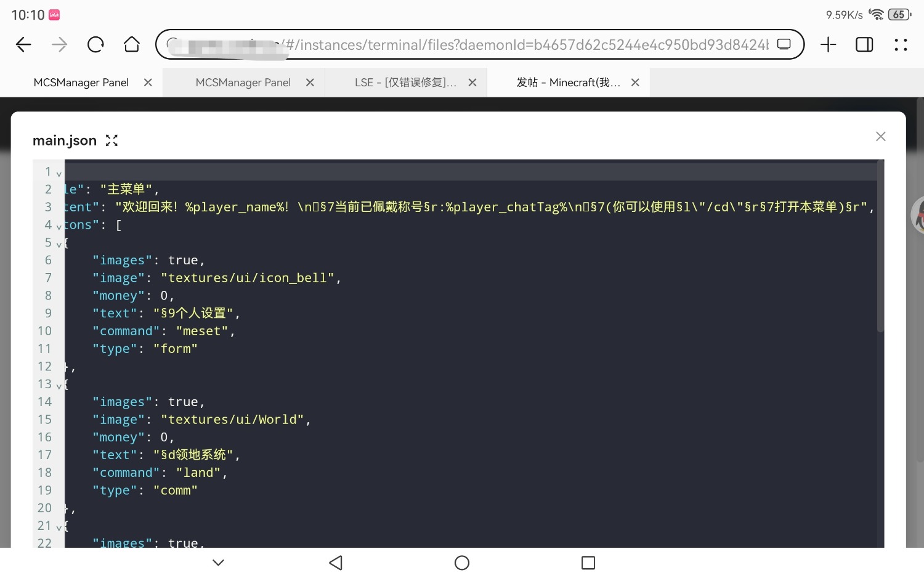
Task: Collapse the code fold at line 5
Action: (59, 245)
